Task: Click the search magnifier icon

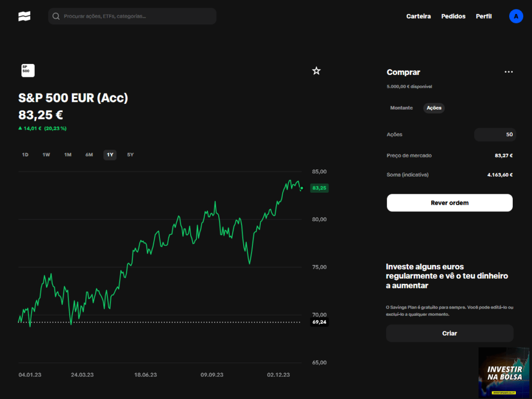Action: point(56,16)
